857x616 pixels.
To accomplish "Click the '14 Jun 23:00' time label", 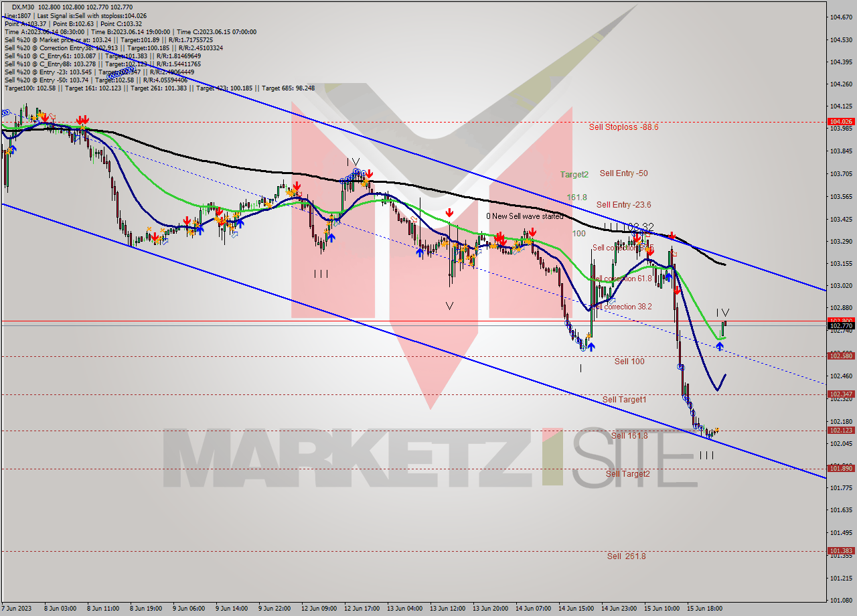I will (619, 609).
